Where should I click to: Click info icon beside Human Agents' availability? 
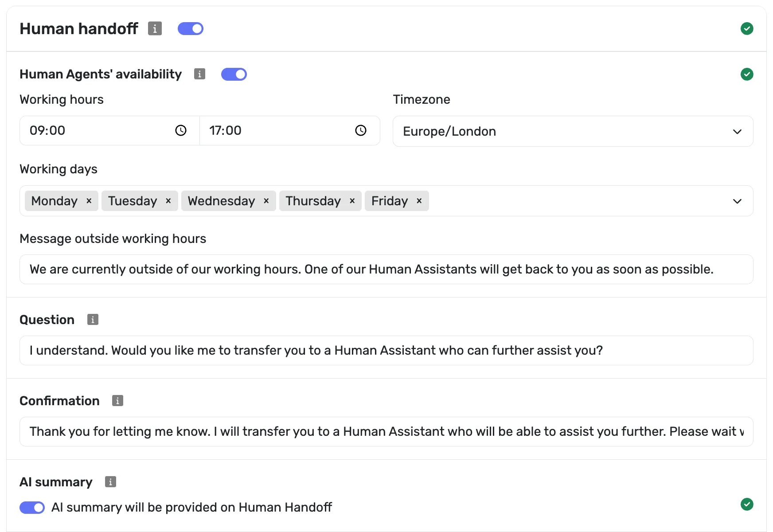[x=199, y=74]
